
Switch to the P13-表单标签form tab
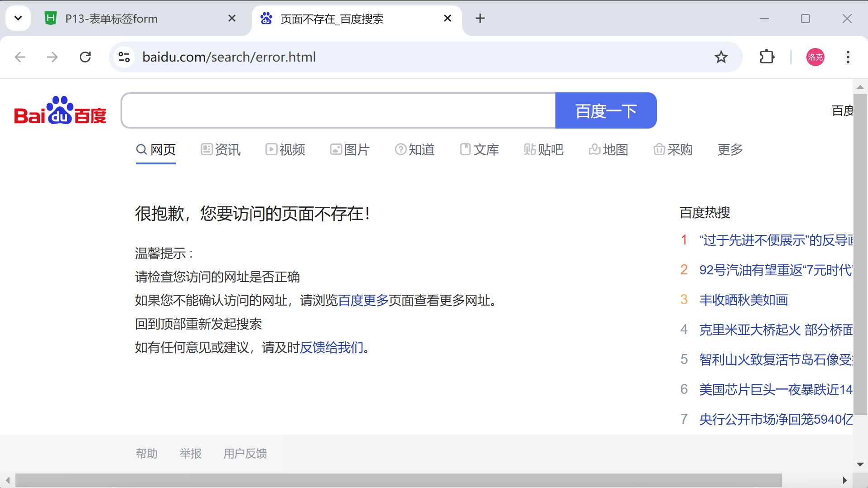(140, 19)
